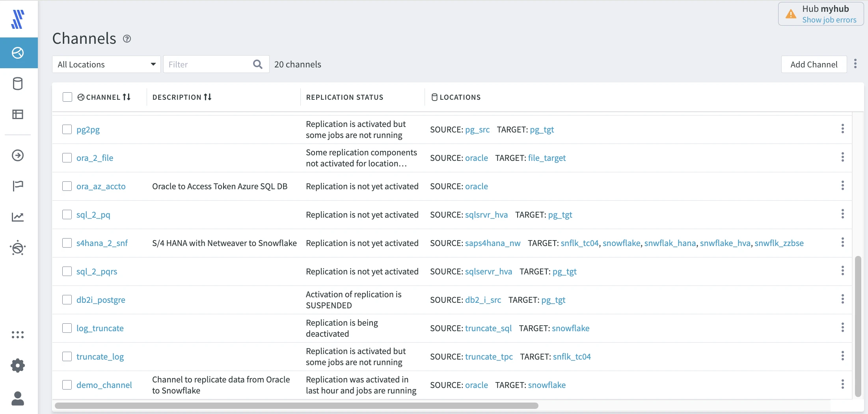Open the Locations database cylinder icon

pos(18,84)
